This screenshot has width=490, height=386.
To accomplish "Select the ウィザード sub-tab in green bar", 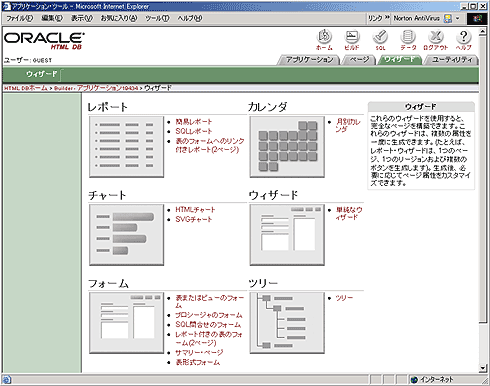I will click(x=41, y=74).
